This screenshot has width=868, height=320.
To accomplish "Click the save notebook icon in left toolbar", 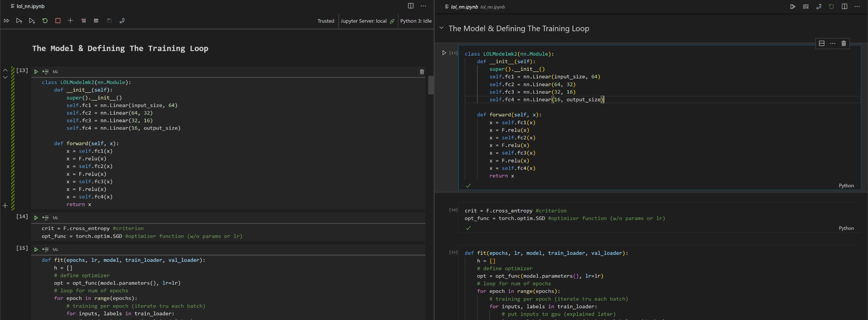I will pyautogui.click(x=109, y=21).
